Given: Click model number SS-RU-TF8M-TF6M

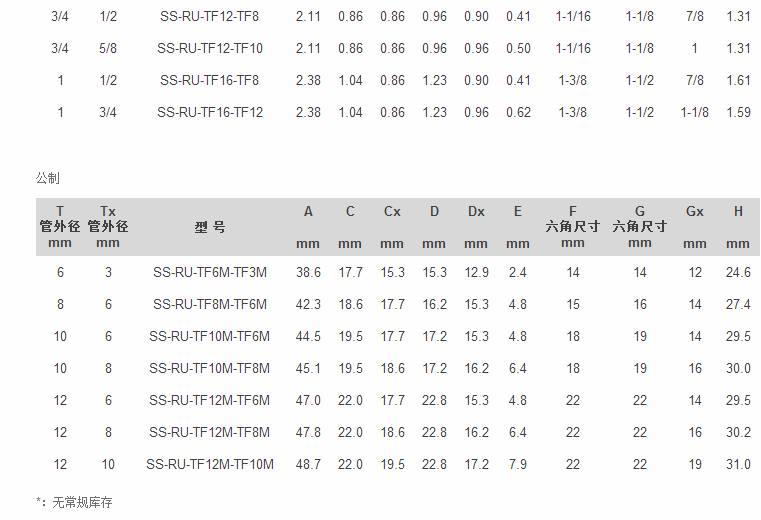Looking at the screenshot, I should pyautogui.click(x=210, y=304).
